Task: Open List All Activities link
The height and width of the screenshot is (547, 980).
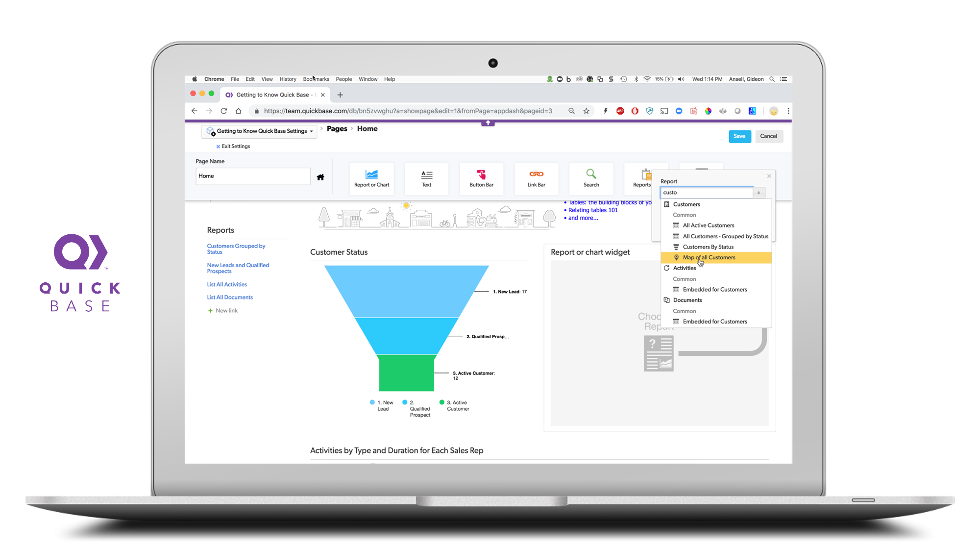Action: click(x=227, y=284)
